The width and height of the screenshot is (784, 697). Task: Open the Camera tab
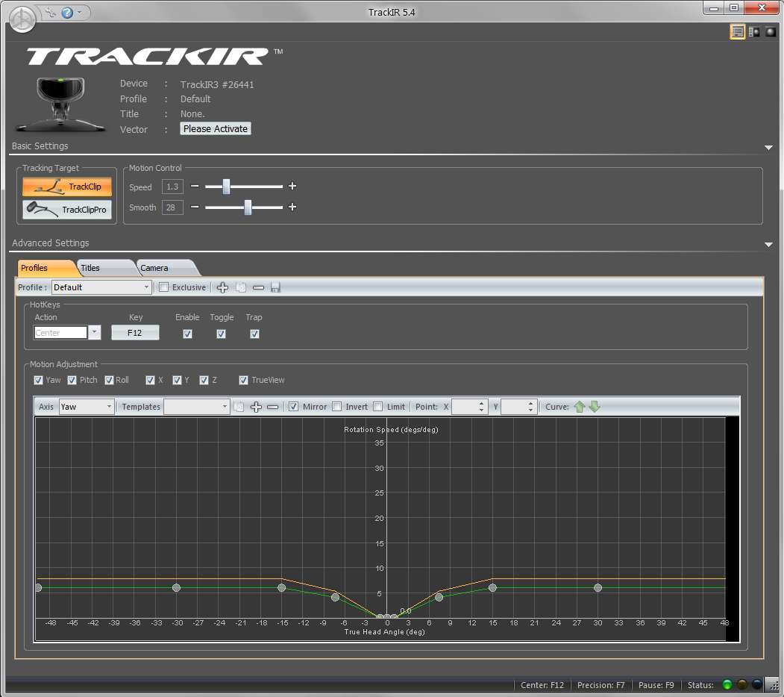tap(165, 268)
